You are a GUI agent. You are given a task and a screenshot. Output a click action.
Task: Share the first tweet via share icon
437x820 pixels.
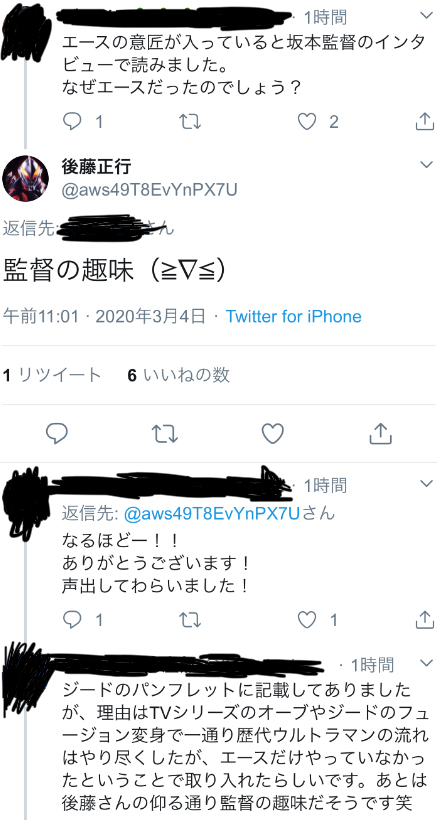coord(424,122)
